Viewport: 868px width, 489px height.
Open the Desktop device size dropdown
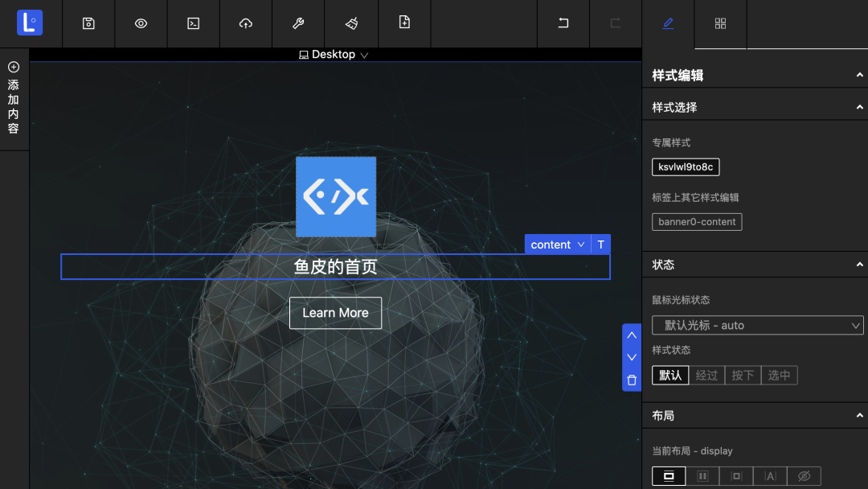tap(334, 55)
